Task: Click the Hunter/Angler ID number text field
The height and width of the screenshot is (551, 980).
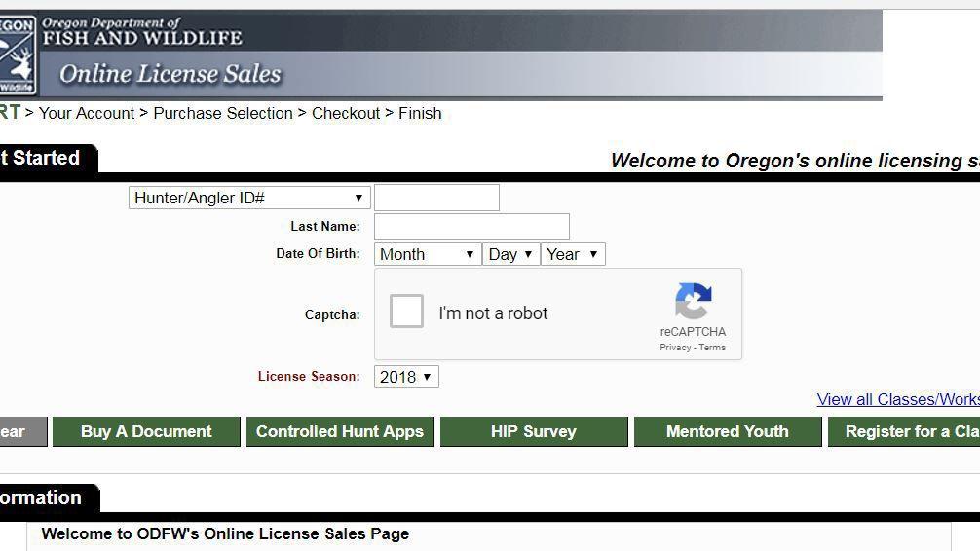Action: point(436,198)
